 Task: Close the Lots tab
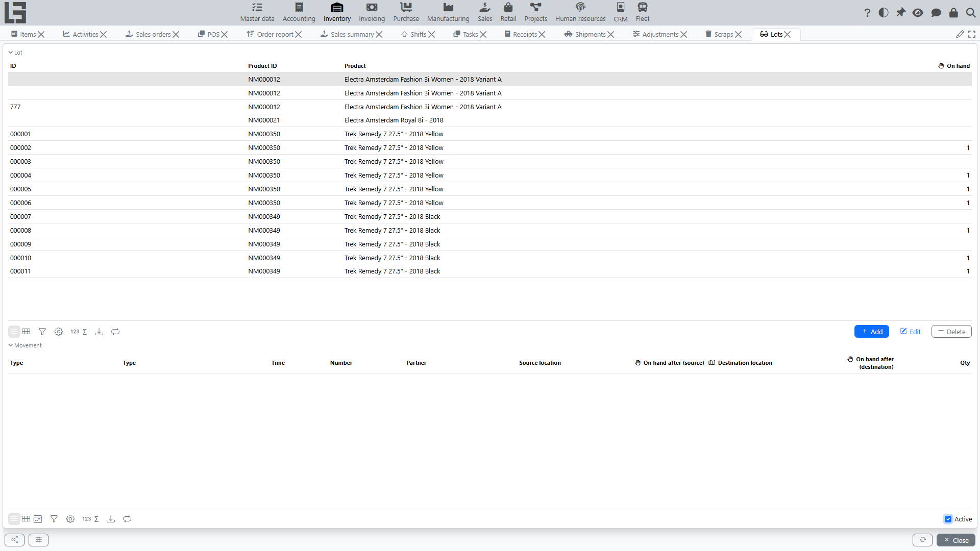788,34
